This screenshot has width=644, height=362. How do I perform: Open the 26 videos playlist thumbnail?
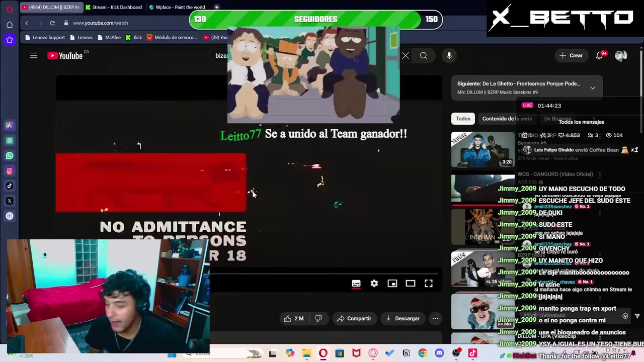point(482,268)
